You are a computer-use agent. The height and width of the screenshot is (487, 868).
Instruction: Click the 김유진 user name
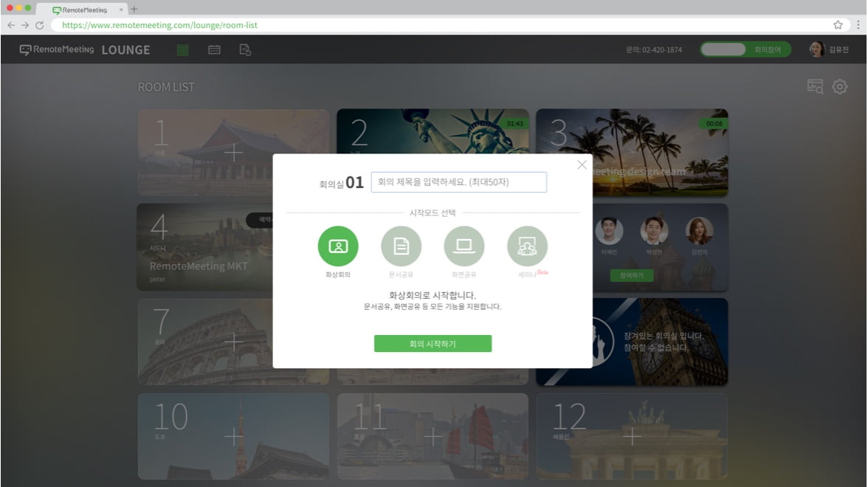(x=838, y=50)
